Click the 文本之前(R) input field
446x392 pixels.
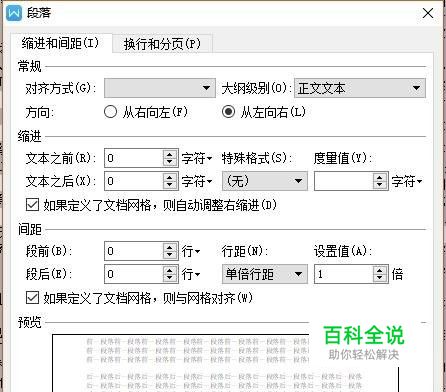pos(134,158)
